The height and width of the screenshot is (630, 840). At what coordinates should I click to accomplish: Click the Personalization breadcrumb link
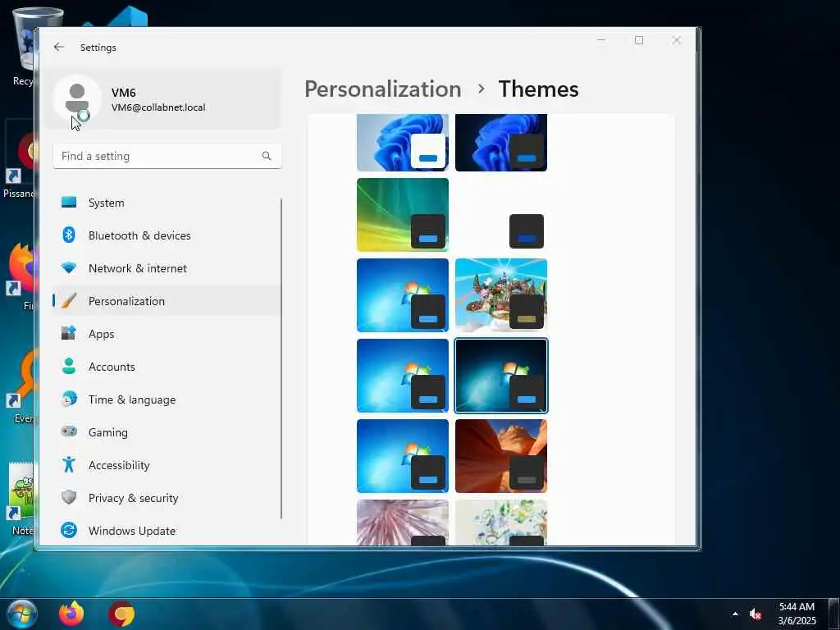(382, 89)
